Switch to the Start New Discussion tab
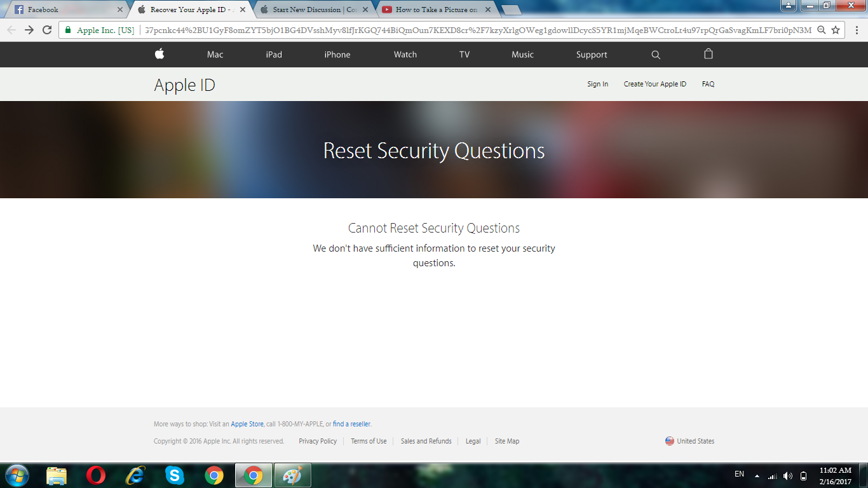Screen dimensions: 868x488 pyautogui.click(x=315, y=10)
